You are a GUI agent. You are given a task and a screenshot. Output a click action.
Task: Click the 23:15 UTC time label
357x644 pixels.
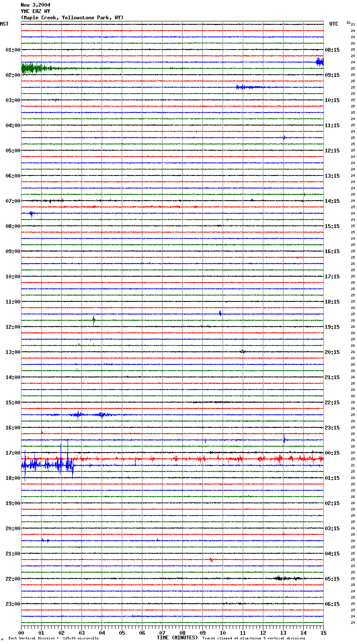[332, 428]
